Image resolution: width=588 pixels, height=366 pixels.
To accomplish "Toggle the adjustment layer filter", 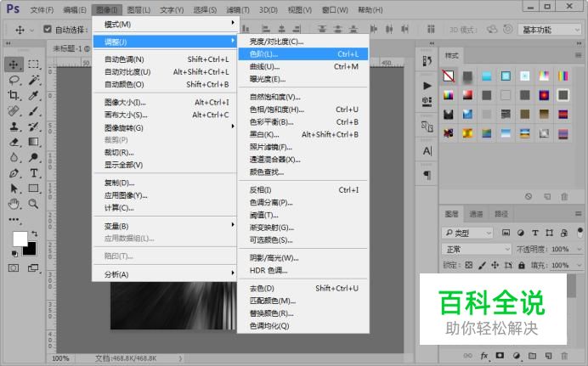I will tap(521, 233).
